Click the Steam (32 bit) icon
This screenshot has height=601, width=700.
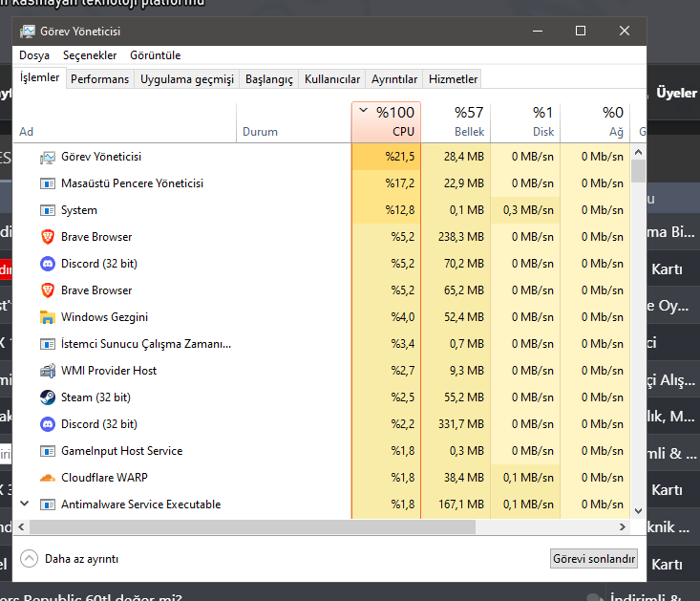[x=48, y=397]
